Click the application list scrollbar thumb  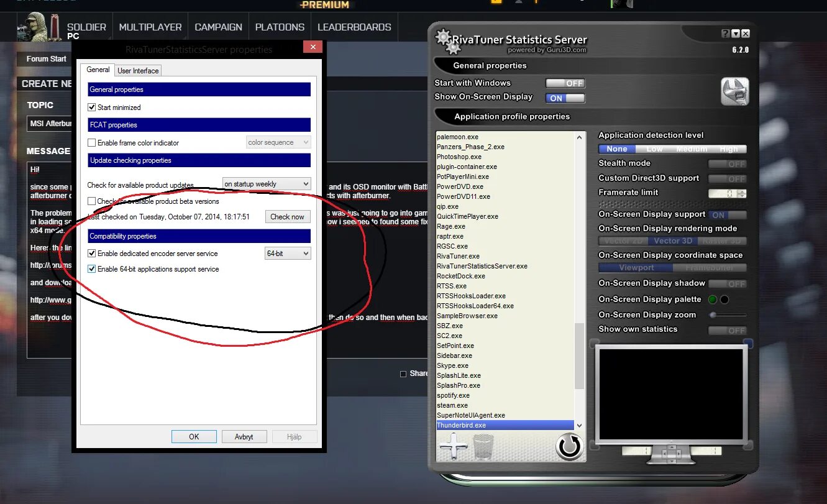pos(580,355)
